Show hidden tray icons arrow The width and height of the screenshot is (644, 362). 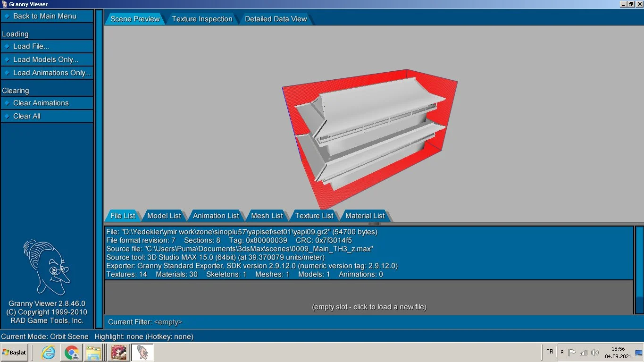pyautogui.click(x=562, y=352)
